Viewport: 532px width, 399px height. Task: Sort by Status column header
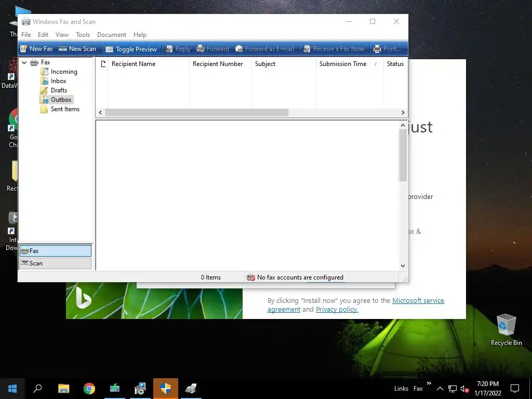pos(395,64)
